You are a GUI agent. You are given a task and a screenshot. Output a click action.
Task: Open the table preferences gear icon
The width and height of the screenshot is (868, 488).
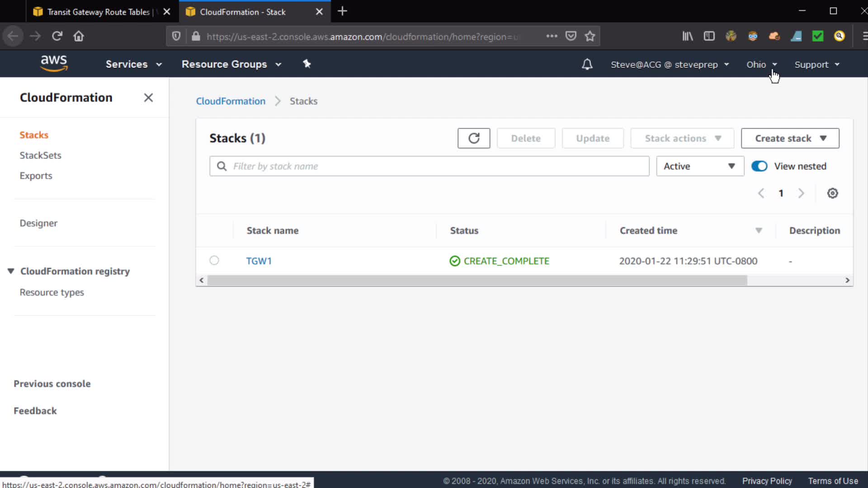[832, 193]
